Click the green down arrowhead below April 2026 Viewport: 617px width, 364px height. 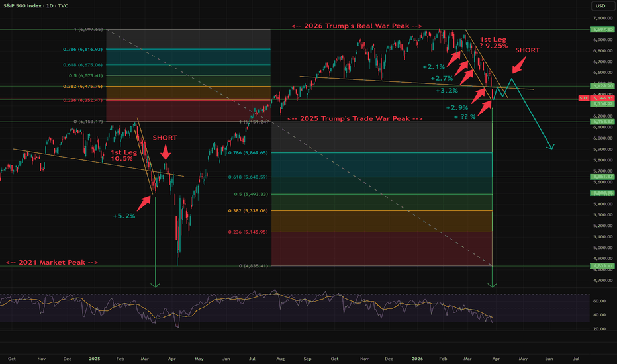pyautogui.click(x=492, y=285)
